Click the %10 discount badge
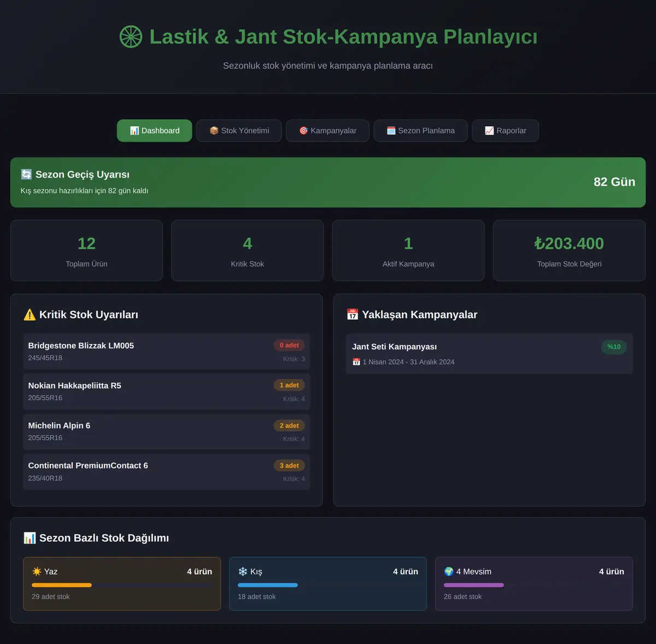 tap(614, 347)
